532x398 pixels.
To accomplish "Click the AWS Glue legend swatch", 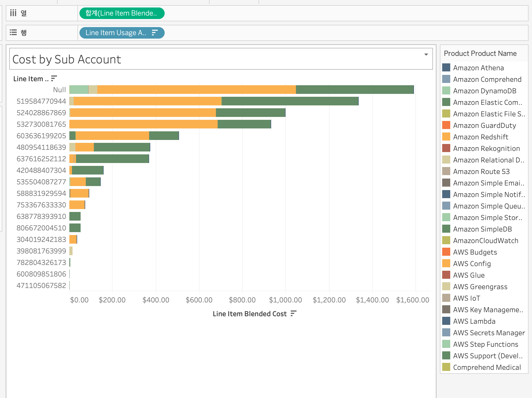I will point(446,275).
